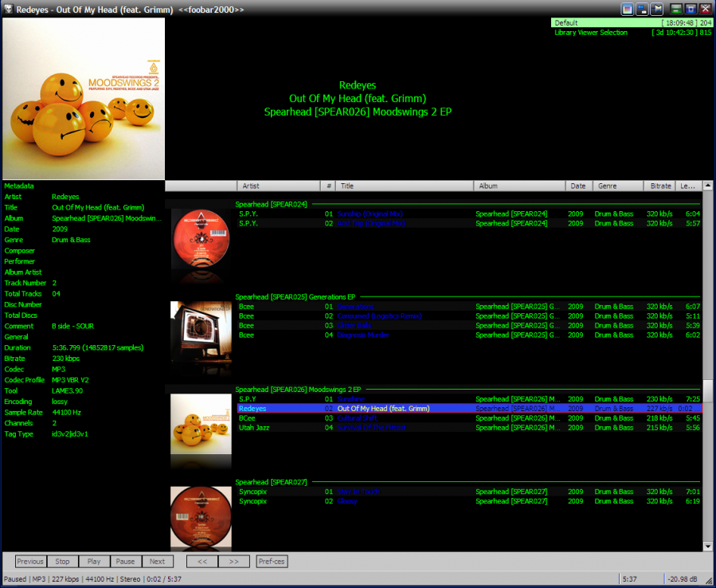716x588 pixels.
Task: Switch to Library Viewer Selection playlist
Action: point(632,33)
